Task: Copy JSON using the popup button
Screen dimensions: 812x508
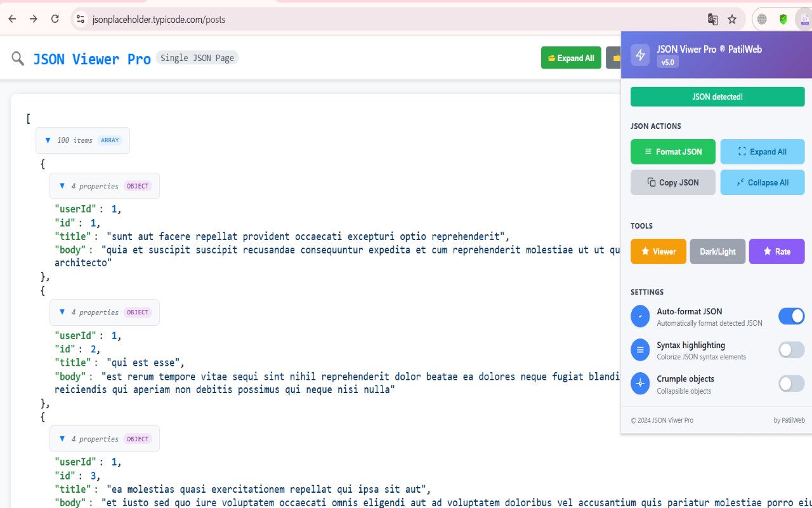Action: point(673,182)
